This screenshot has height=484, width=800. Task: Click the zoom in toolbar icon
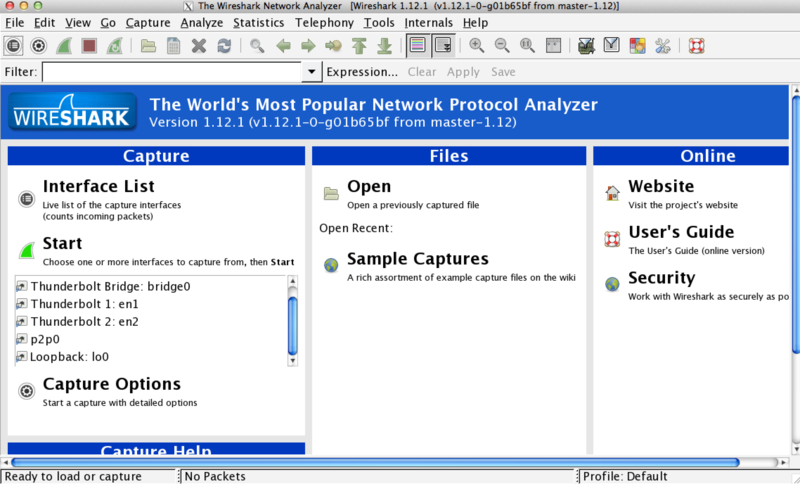pos(477,46)
